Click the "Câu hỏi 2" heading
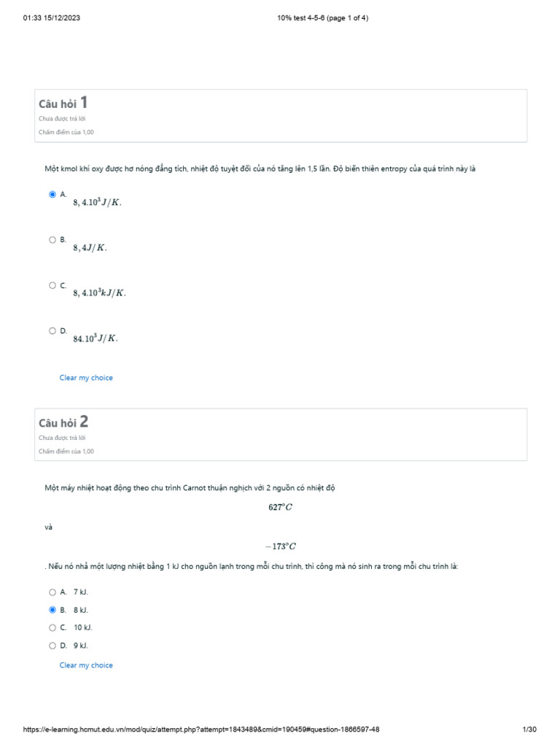 click(x=63, y=422)
